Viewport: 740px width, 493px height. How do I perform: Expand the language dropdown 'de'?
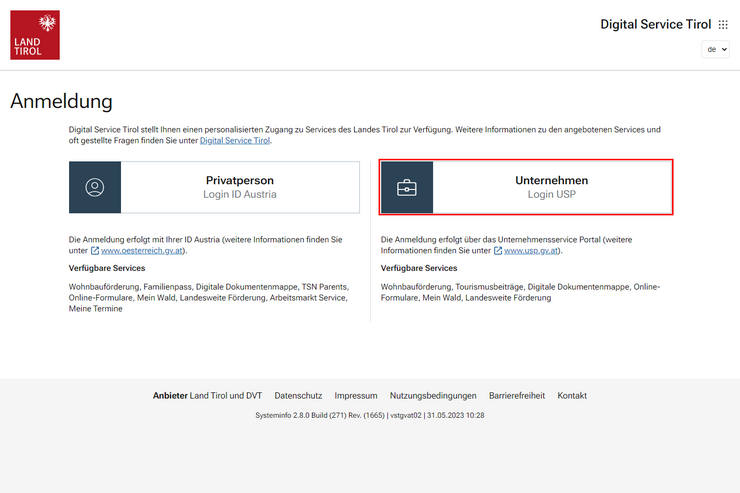[x=715, y=49]
